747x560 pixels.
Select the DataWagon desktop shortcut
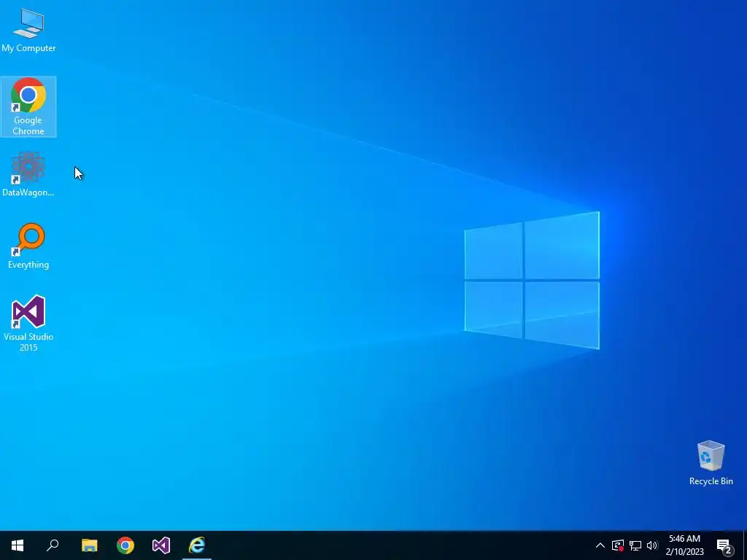[x=28, y=174]
